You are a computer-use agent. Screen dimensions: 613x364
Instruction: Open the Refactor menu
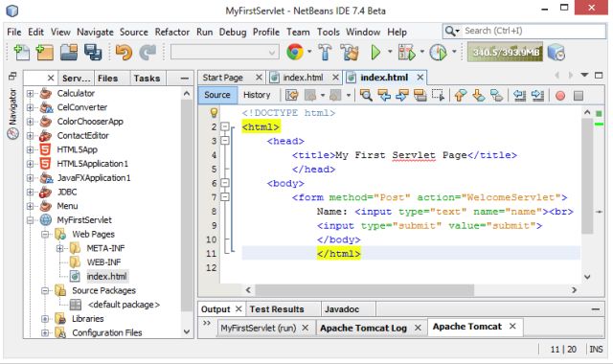172,32
